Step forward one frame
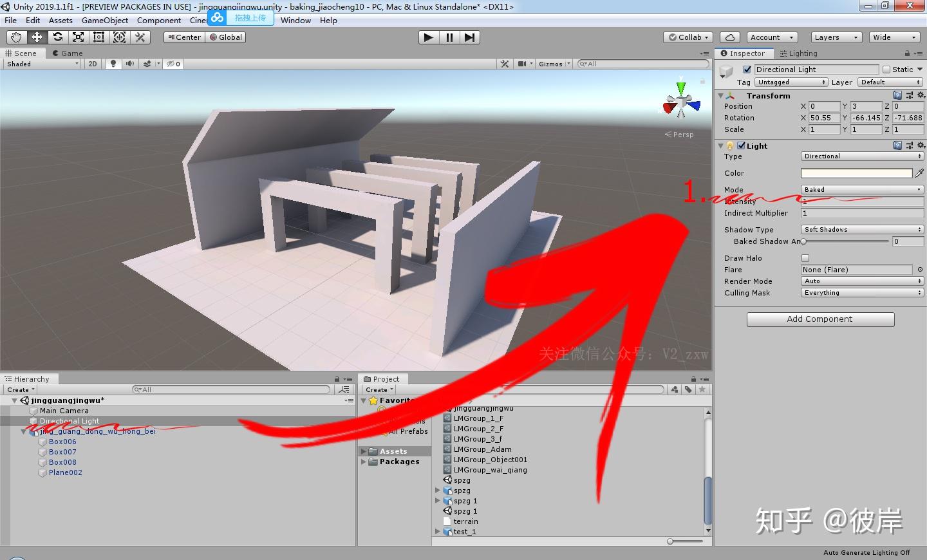 pyautogui.click(x=470, y=37)
